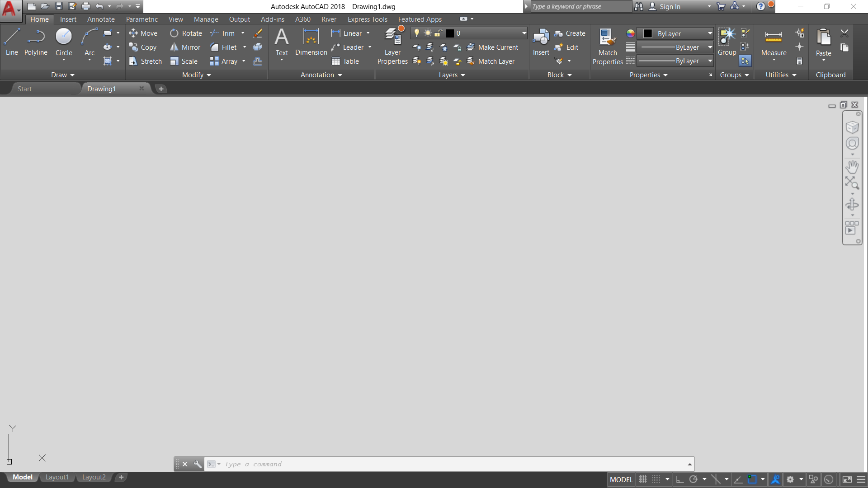The width and height of the screenshot is (868, 488).
Task: Click Sign In
Action: [670, 6]
